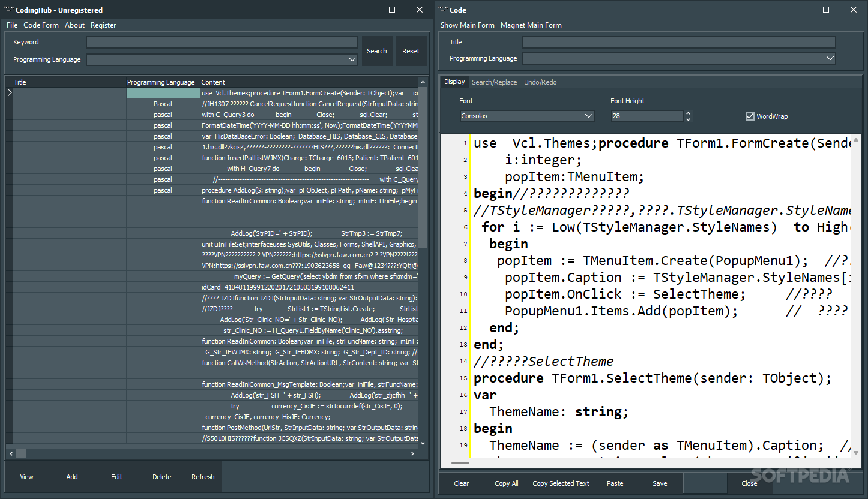Click the Edit button
Image resolution: width=868 pixels, height=499 pixels.
[x=116, y=477]
